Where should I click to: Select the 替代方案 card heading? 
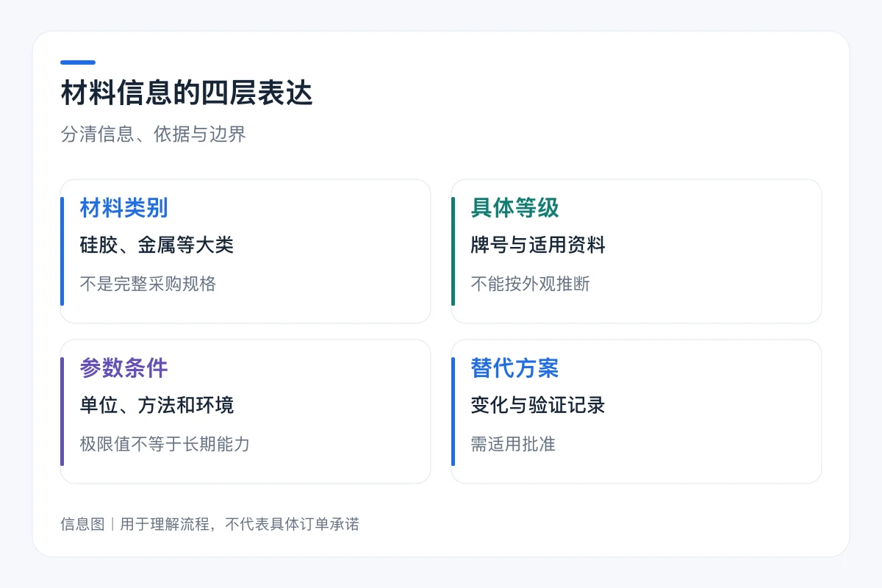(514, 368)
